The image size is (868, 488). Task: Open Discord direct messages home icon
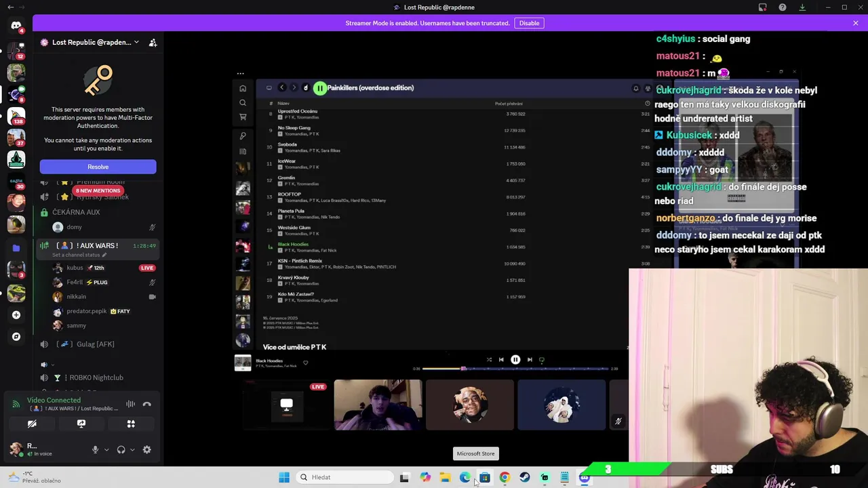click(x=16, y=26)
